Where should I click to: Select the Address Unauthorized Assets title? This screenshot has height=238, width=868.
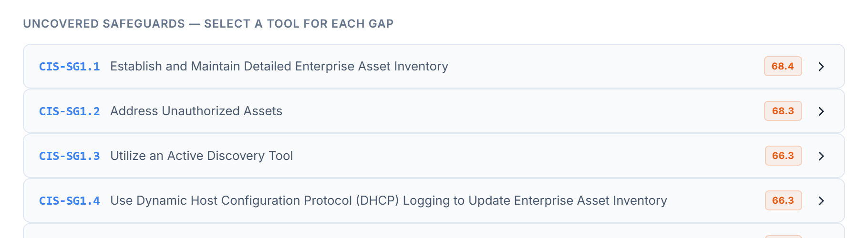coord(196,111)
